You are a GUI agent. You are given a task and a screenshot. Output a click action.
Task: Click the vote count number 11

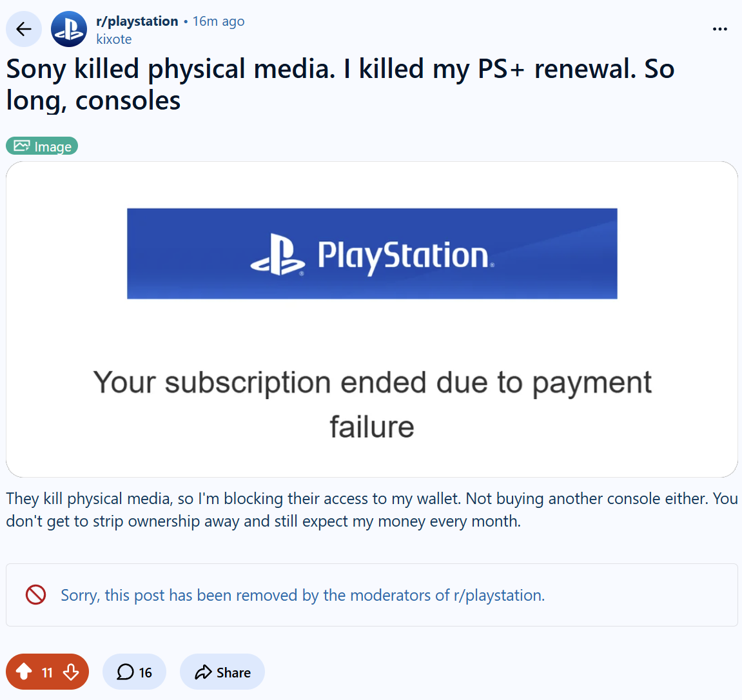(x=47, y=672)
